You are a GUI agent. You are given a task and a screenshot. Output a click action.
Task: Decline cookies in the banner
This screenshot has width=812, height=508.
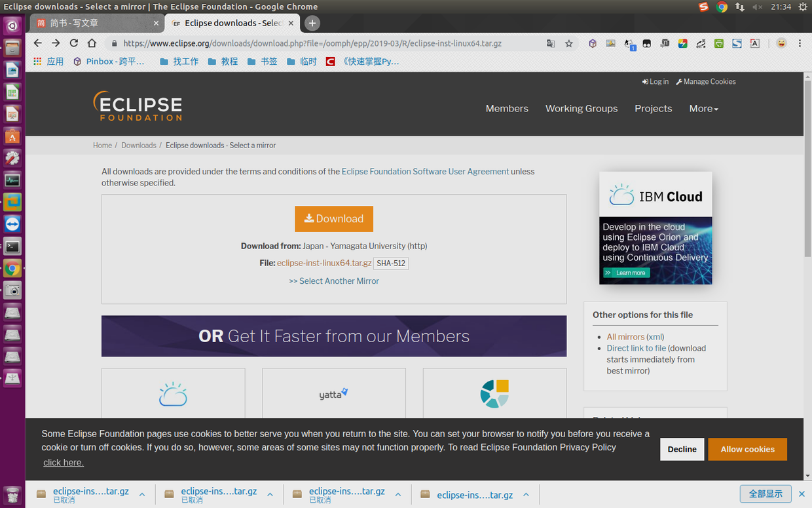pos(682,449)
